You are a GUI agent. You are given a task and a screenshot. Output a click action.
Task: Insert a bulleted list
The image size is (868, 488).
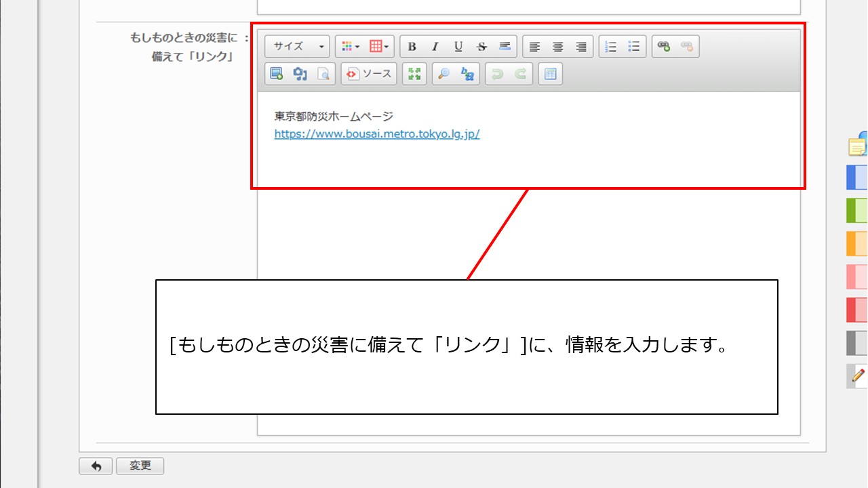tap(634, 47)
